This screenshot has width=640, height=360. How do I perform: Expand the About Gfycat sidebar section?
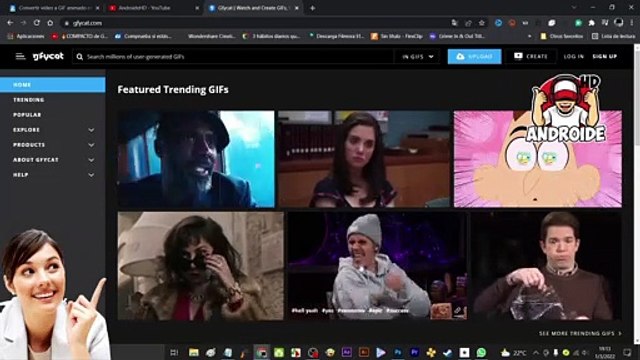[x=91, y=160]
